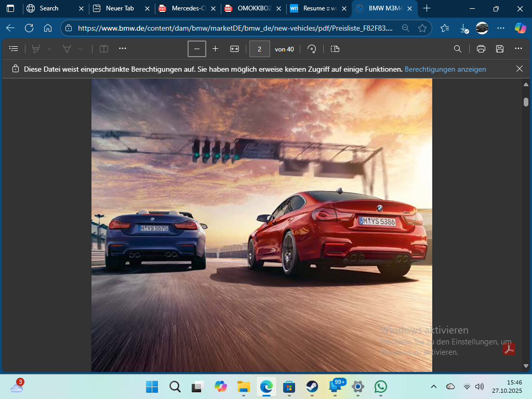Save the PDF file
Image resolution: width=532 pixels, height=399 pixels.
coord(500,49)
